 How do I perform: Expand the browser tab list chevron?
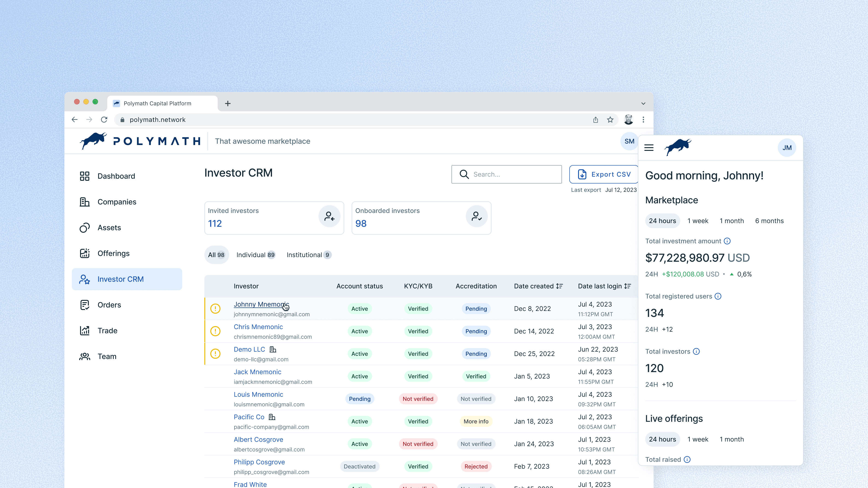point(643,103)
